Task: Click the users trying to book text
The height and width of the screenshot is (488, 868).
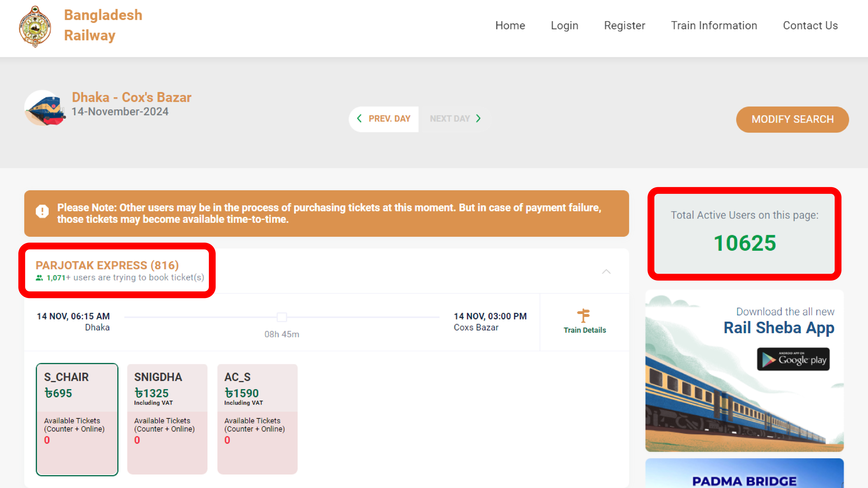Action: click(x=125, y=278)
